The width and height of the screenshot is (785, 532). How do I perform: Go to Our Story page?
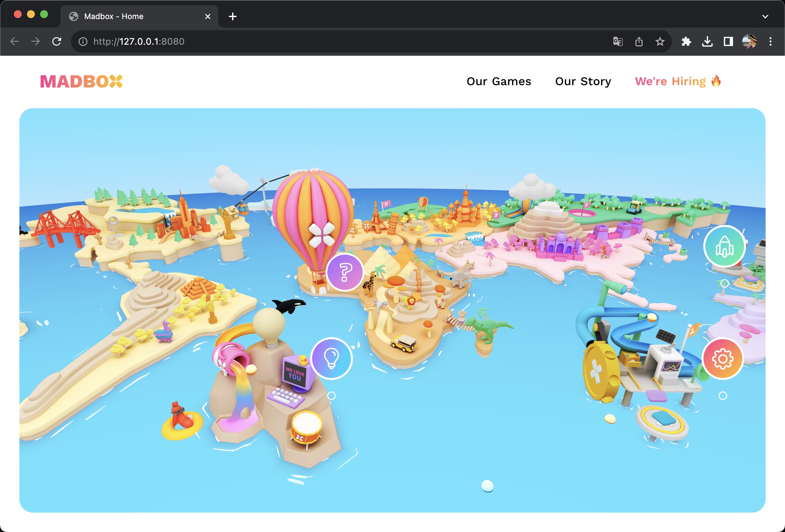pos(583,82)
